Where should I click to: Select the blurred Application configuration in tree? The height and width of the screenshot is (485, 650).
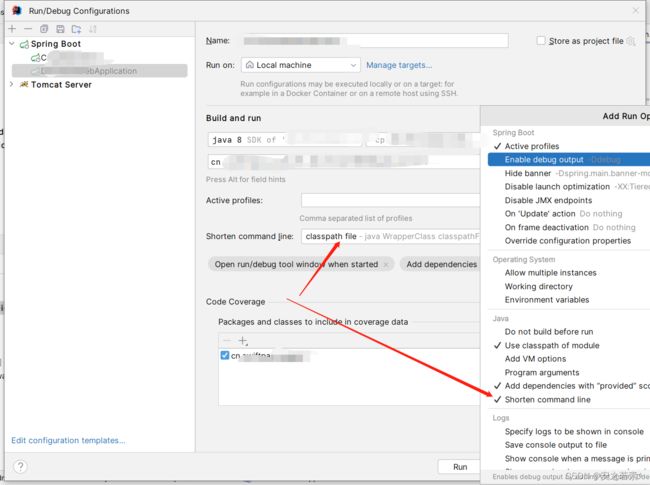pyautogui.click(x=99, y=71)
